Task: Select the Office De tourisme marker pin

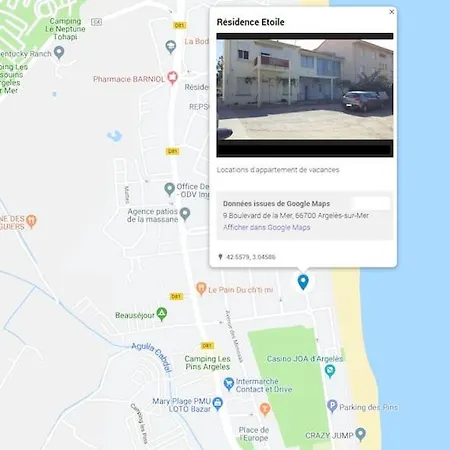Action: coord(169,189)
